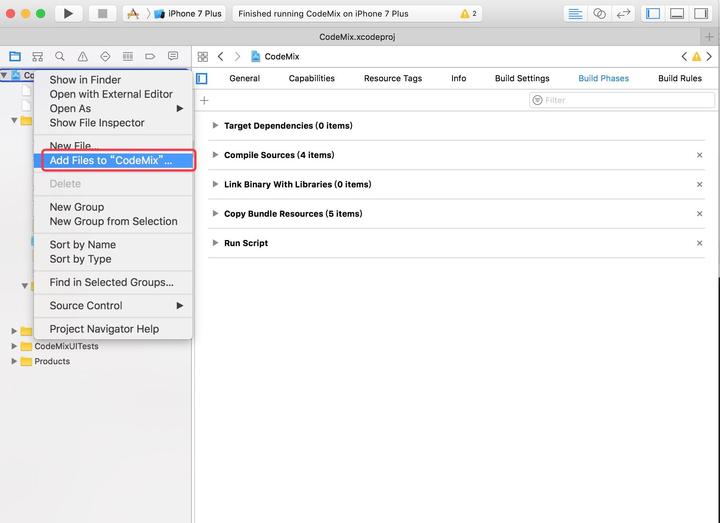Viewport: 720px width, 523px height.
Task: Choose Sort by Name
Action: (113, 245)
